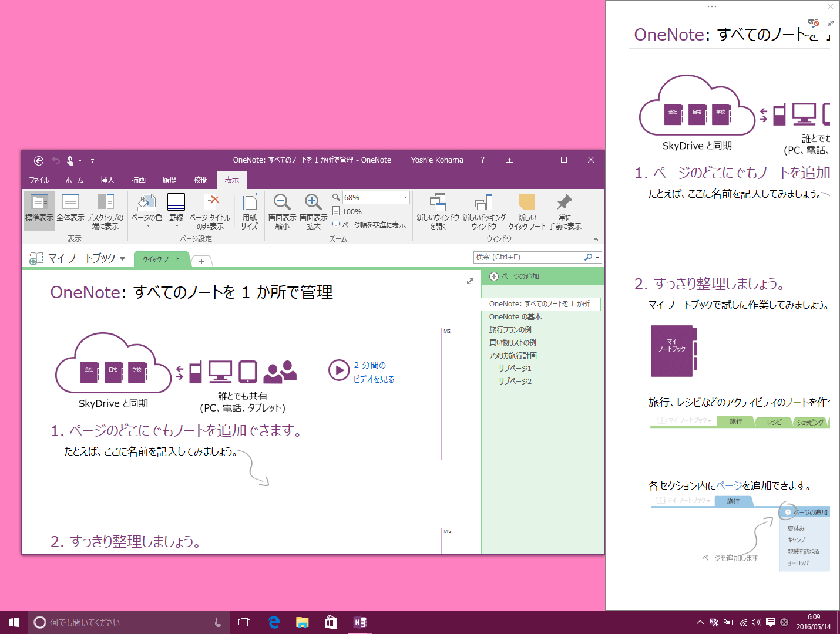Viewport: 840px width, 634px height.
Task: Click the マイノートブック thumbnail in docked window
Action: click(674, 350)
